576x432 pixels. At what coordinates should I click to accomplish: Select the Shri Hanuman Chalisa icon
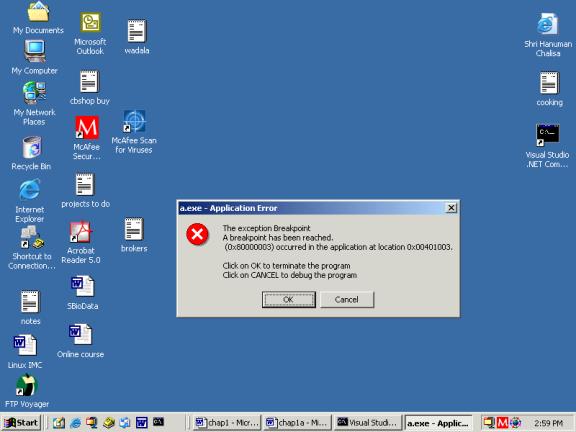pyautogui.click(x=548, y=35)
